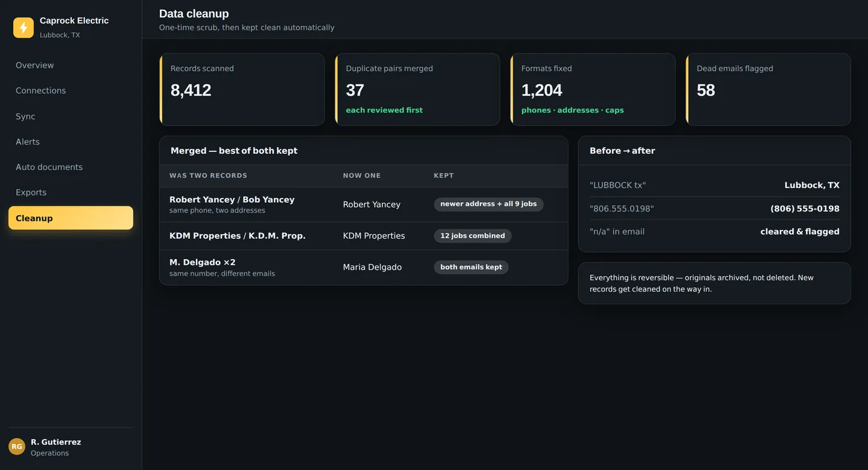Click the NOW ONE column header
The height and width of the screenshot is (470, 868).
click(x=362, y=176)
